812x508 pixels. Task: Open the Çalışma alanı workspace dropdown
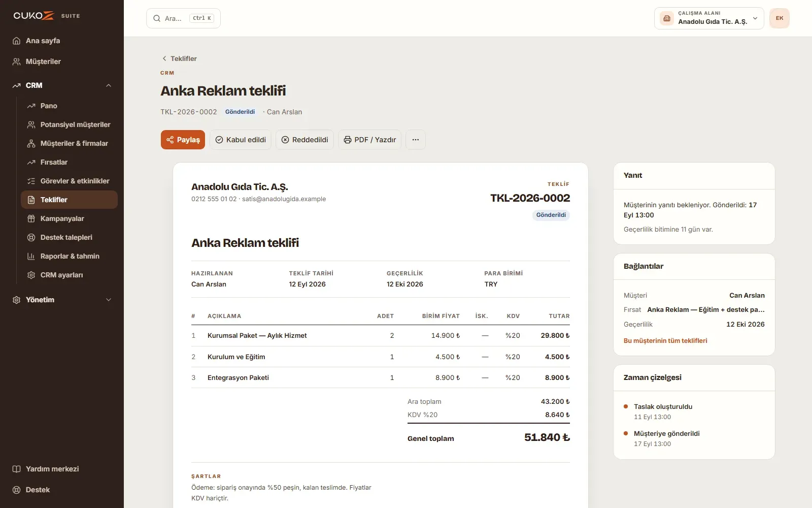click(709, 18)
